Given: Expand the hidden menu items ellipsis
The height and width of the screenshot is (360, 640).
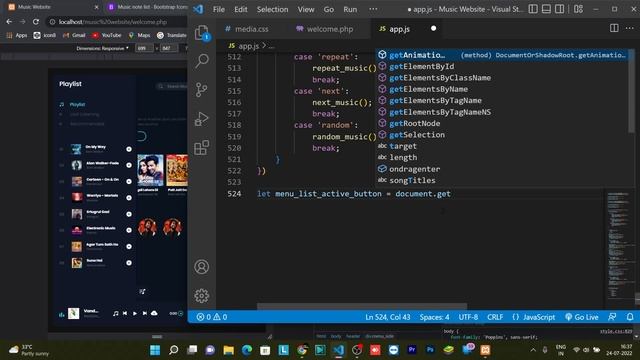Looking at the screenshot, I should (373, 9).
